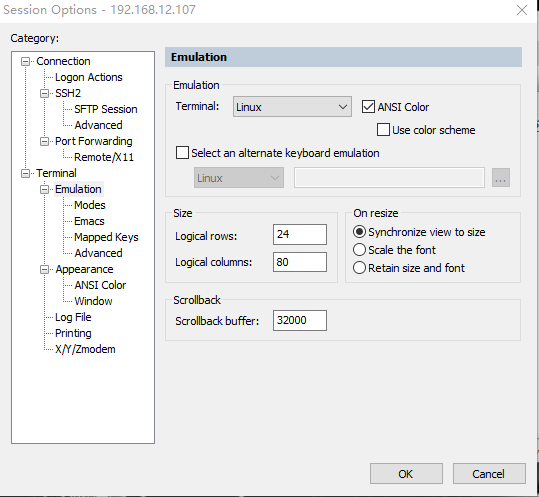
Task: Open the disabled alternate keyboard Linux dropdown
Action: [x=239, y=178]
